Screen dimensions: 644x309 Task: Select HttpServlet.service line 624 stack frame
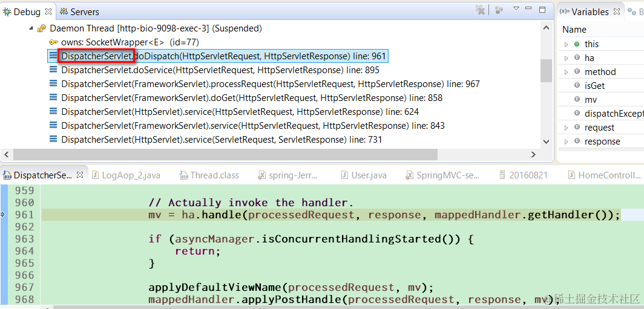click(240, 112)
